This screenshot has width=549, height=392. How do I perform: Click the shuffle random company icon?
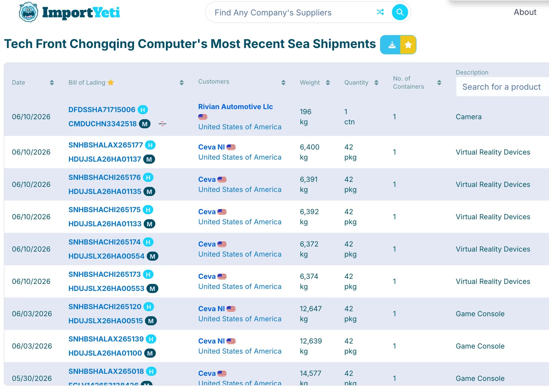tap(380, 12)
